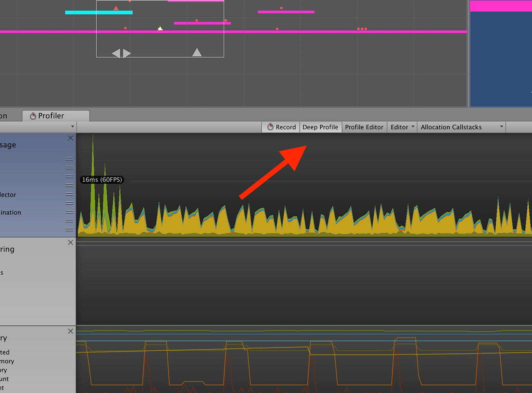Open the Editor target dropdown
This screenshot has height=393, width=532.
pyautogui.click(x=402, y=127)
